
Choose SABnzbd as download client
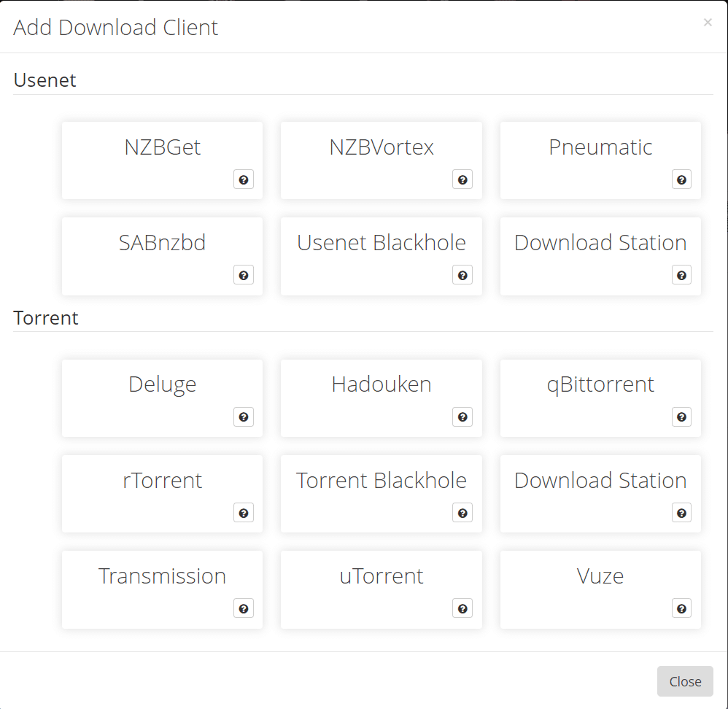tap(162, 256)
